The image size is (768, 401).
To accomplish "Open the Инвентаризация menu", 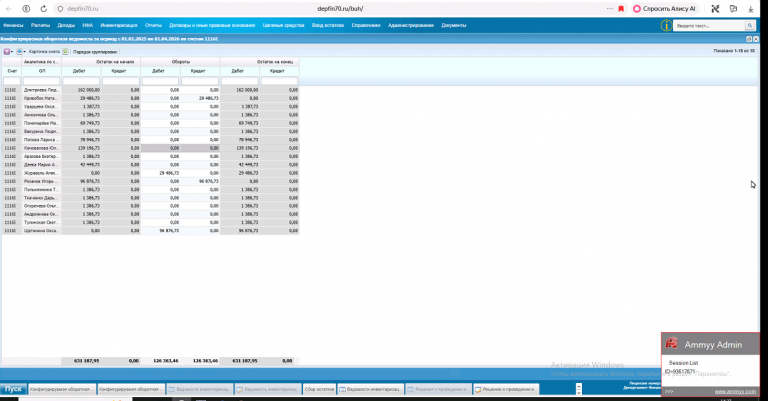I will pyautogui.click(x=119, y=25).
